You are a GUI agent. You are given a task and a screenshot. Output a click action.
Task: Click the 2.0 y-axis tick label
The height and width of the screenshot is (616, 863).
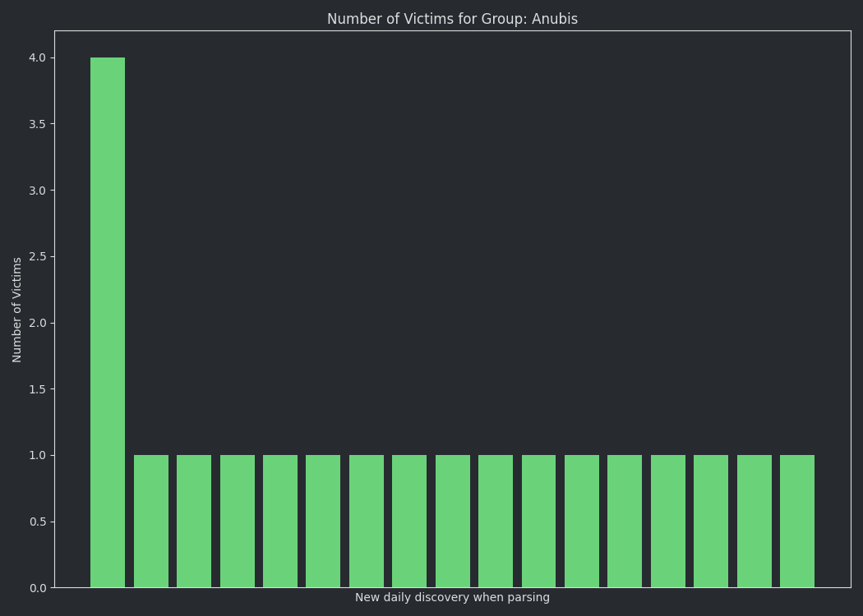tap(39, 323)
